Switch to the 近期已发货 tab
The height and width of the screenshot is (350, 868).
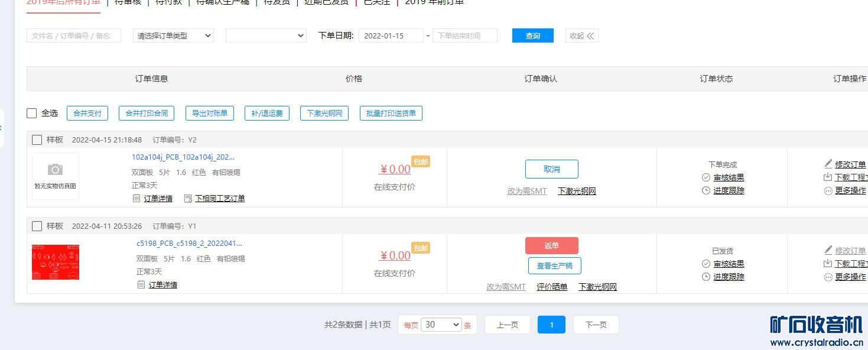tap(326, 2)
